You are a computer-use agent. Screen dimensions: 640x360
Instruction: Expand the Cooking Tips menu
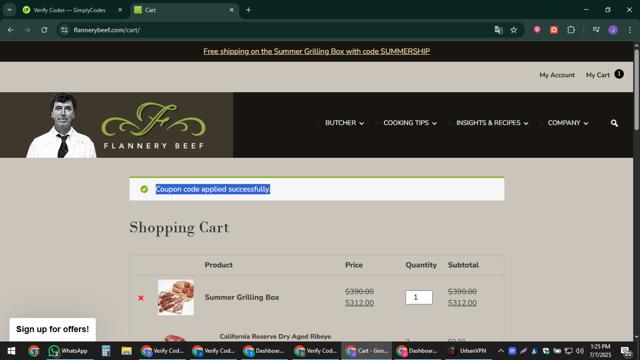coord(410,123)
